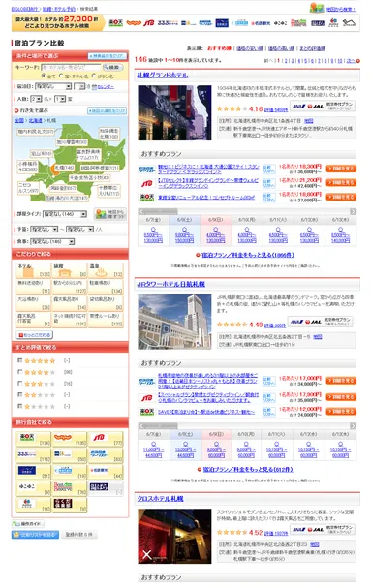The image size is (372, 588).
Task: Open the クロスホテル札幌 title link
Action: (x=160, y=498)
